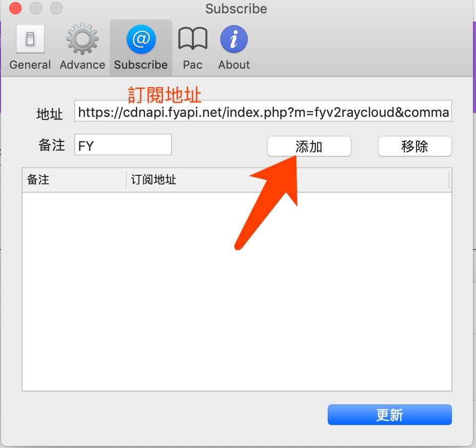Click the blue 更新 update button

[x=389, y=414]
